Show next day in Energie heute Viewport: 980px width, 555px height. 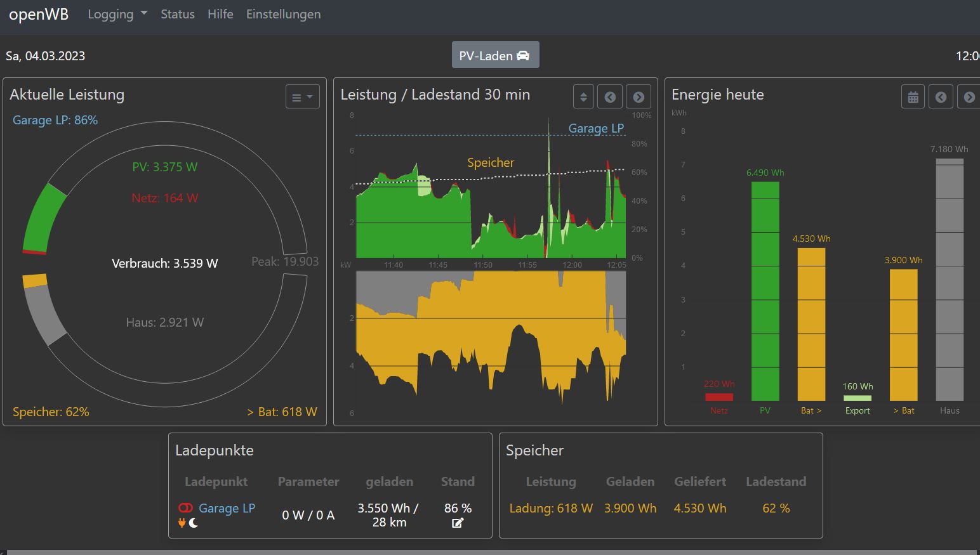click(x=969, y=97)
